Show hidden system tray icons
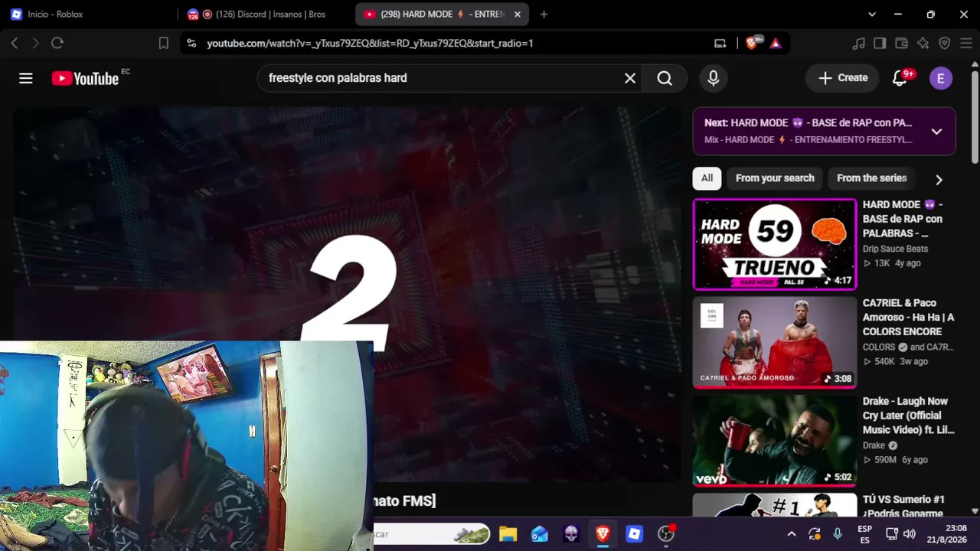 click(x=791, y=534)
